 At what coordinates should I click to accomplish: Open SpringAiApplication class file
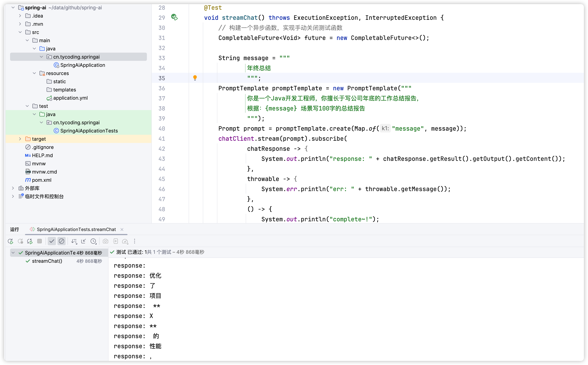pyautogui.click(x=82, y=65)
